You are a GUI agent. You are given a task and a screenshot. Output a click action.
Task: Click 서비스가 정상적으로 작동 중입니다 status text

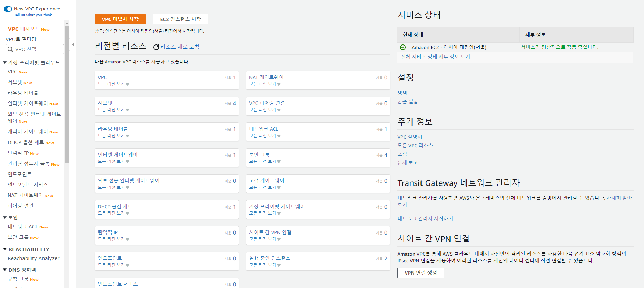click(559, 47)
